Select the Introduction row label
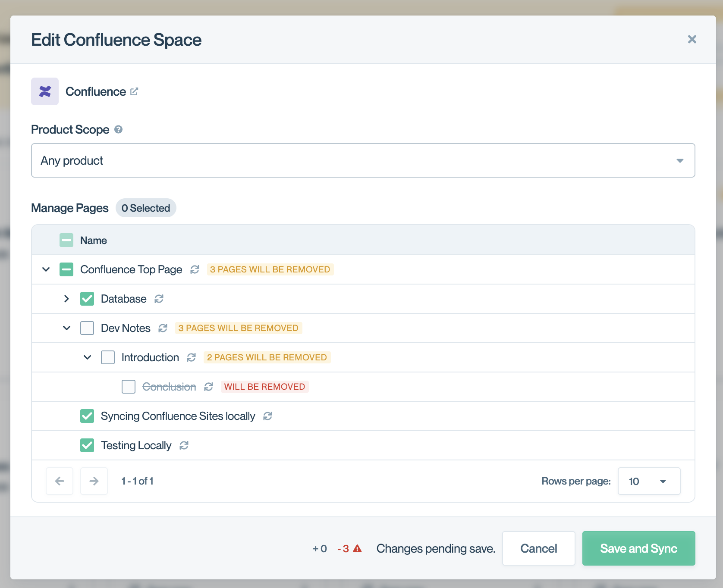723x588 pixels. pyautogui.click(x=150, y=357)
